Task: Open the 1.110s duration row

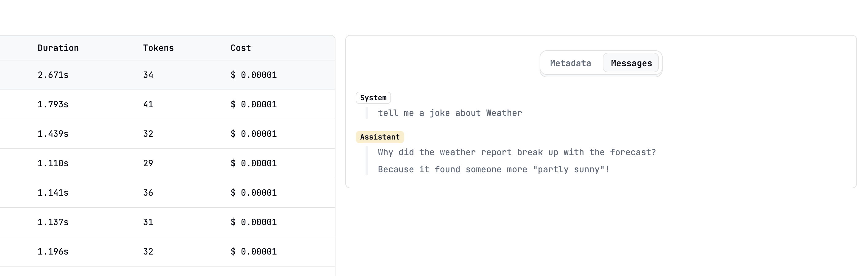Action: (x=53, y=163)
